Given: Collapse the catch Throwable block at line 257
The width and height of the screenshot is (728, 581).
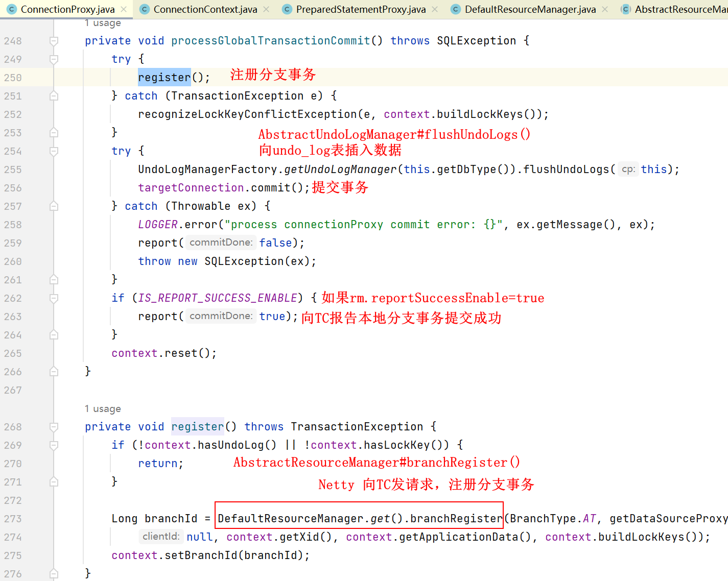Looking at the screenshot, I should point(54,206).
